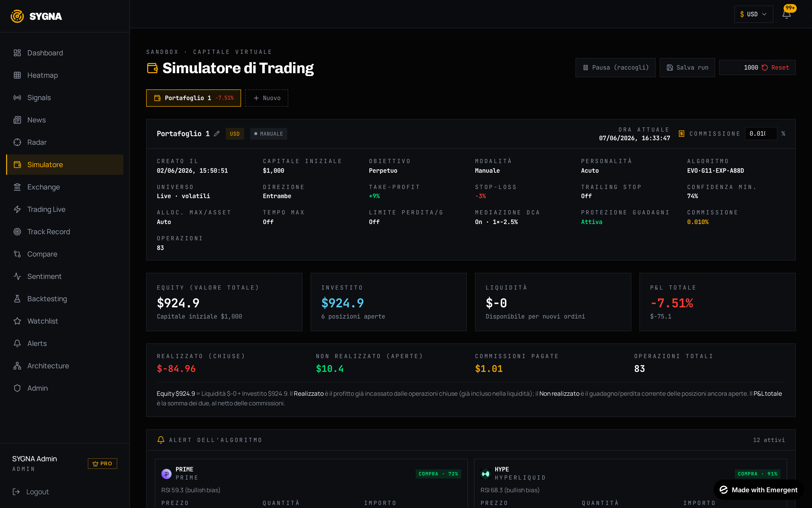Click the Logout arrow icon
Image resolution: width=812 pixels, height=508 pixels.
point(16,491)
